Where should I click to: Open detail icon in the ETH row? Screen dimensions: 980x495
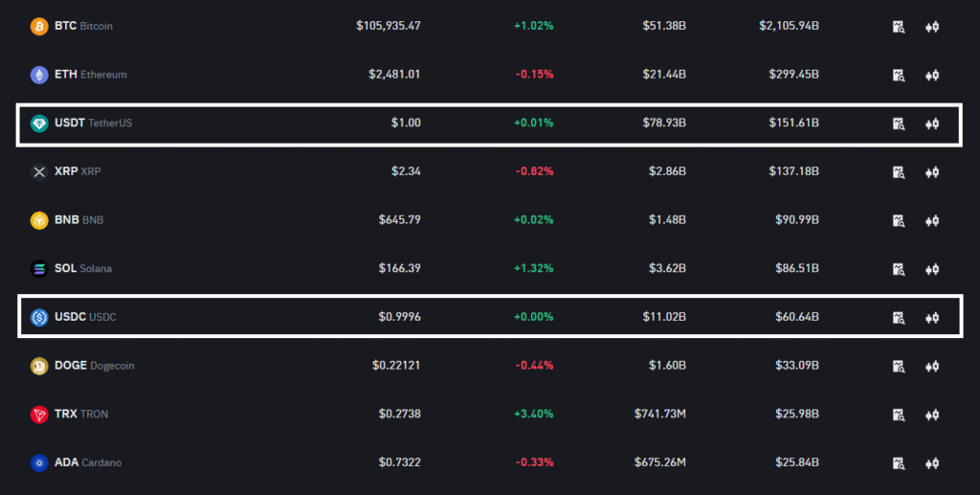(x=898, y=75)
